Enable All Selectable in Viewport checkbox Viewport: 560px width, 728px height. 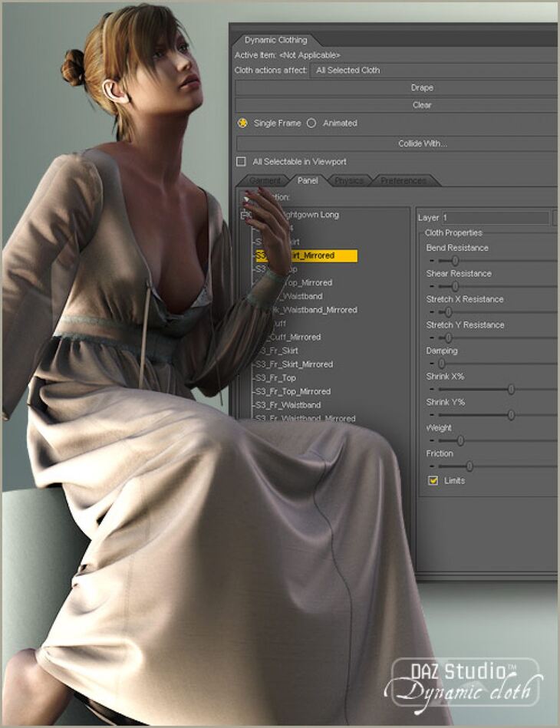tap(241, 162)
